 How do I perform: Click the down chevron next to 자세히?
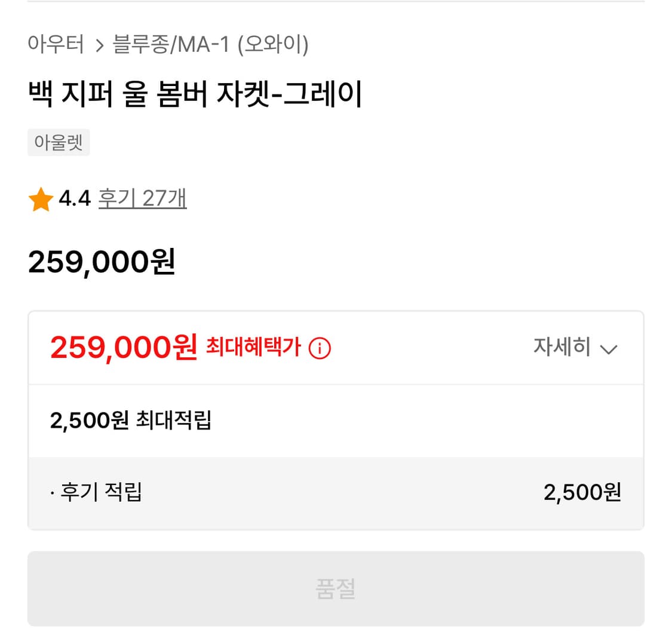click(x=608, y=349)
